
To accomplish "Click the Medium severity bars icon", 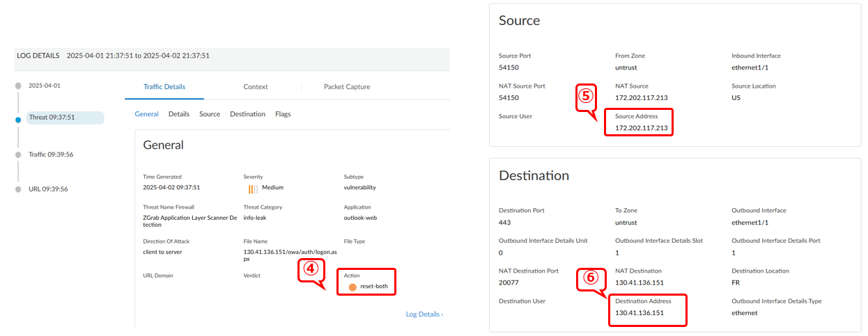I will coord(253,188).
